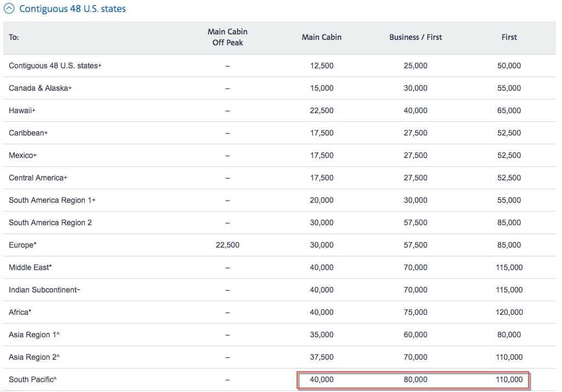Screen dimensions: 562x392
Task: Select Middle East First value 115,000
Action: pos(509,267)
